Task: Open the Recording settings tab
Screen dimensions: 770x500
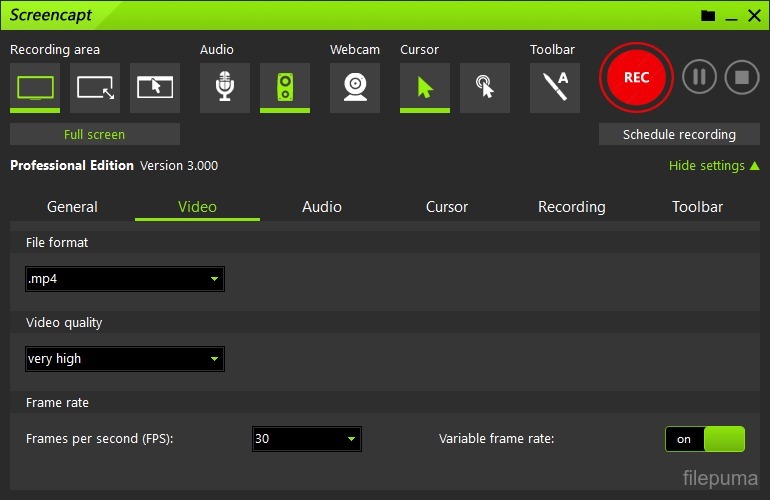Action: [x=571, y=207]
